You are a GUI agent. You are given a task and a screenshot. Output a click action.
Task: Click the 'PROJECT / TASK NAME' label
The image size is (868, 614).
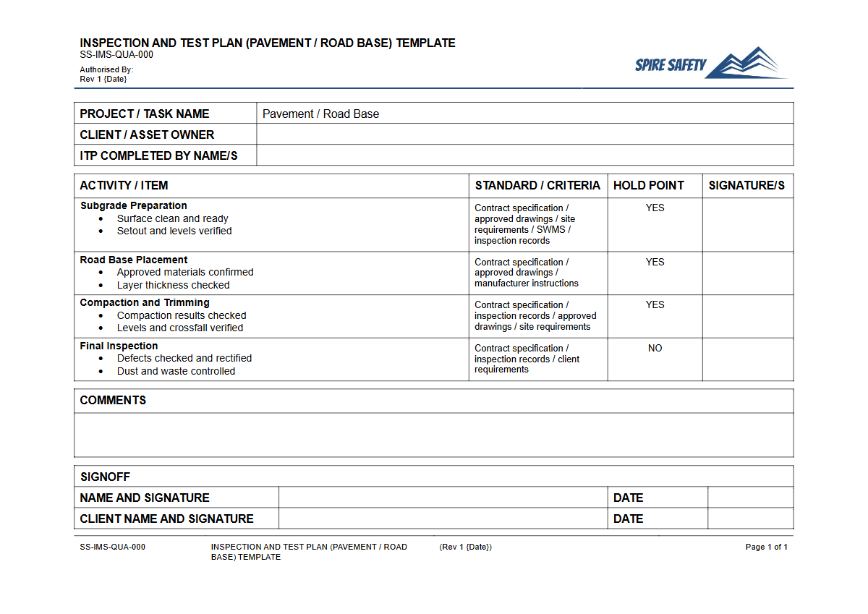pyautogui.click(x=145, y=114)
